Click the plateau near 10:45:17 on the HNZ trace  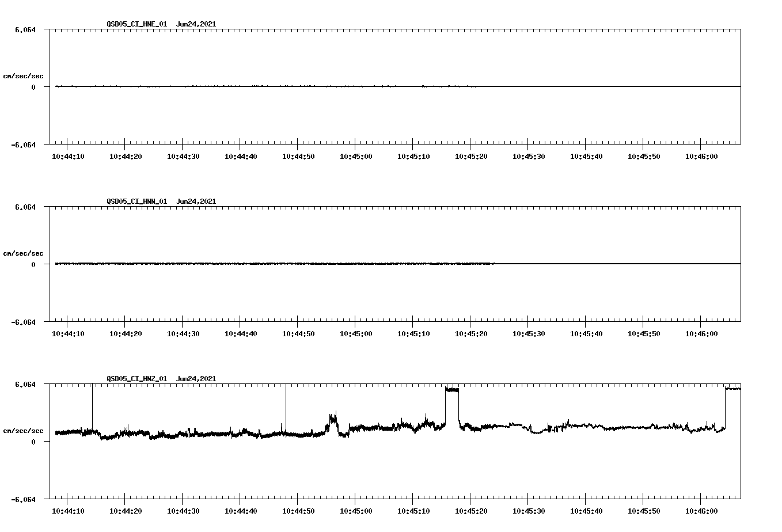[452, 390]
